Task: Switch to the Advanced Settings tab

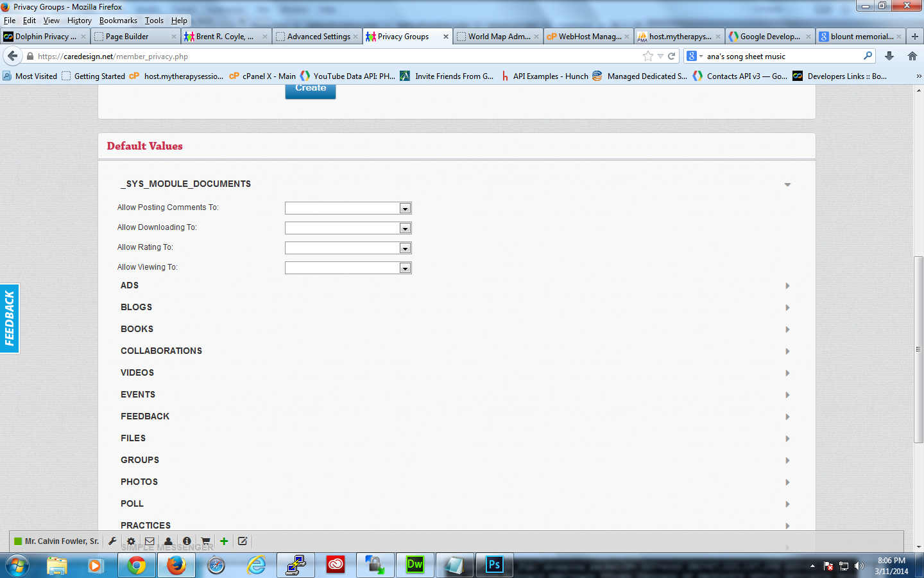Action: click(317, 37)
